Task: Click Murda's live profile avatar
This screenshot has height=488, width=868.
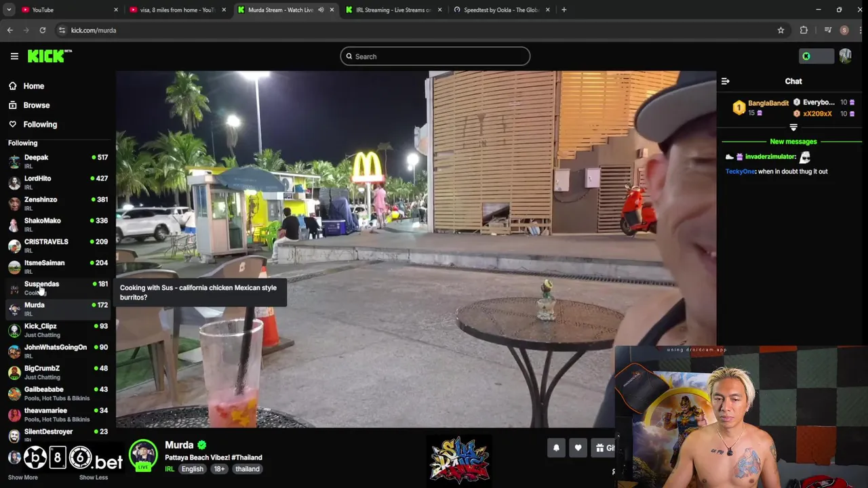Action: click(x=143, y=455)
